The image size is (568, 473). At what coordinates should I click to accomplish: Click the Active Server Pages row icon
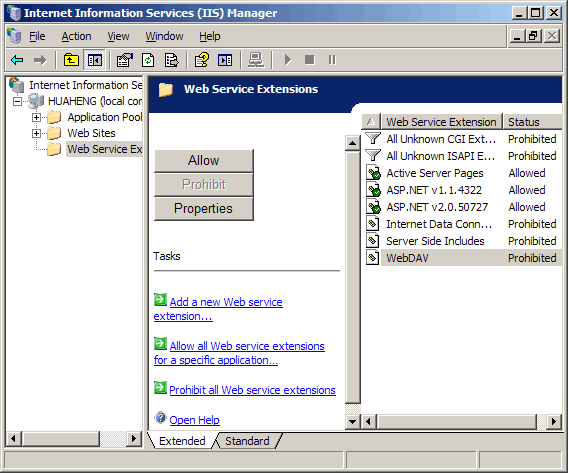click(373, 173)
